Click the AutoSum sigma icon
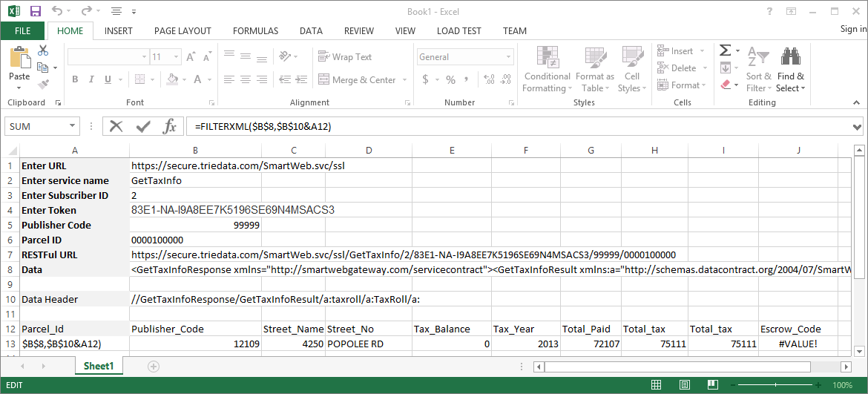The width and height of the screenshot is (868, 394). click(725, 50)
